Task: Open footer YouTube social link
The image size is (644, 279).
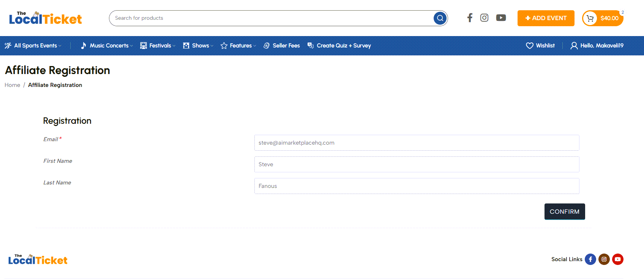Action: click(618, 259)
